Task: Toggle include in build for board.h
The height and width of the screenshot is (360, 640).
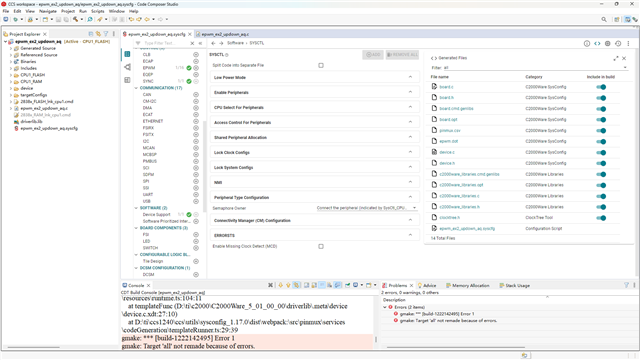Action: pyautogui.click(x=601, y=98)
